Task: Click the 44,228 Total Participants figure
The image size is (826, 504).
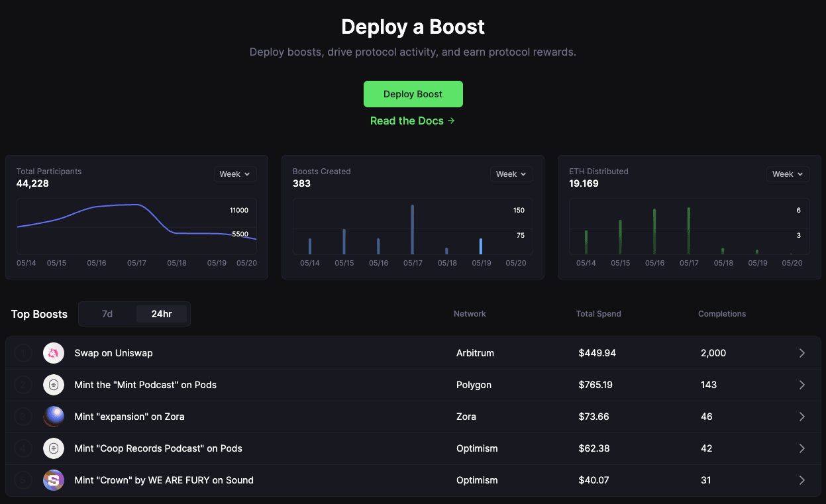Action: (32, 183)
